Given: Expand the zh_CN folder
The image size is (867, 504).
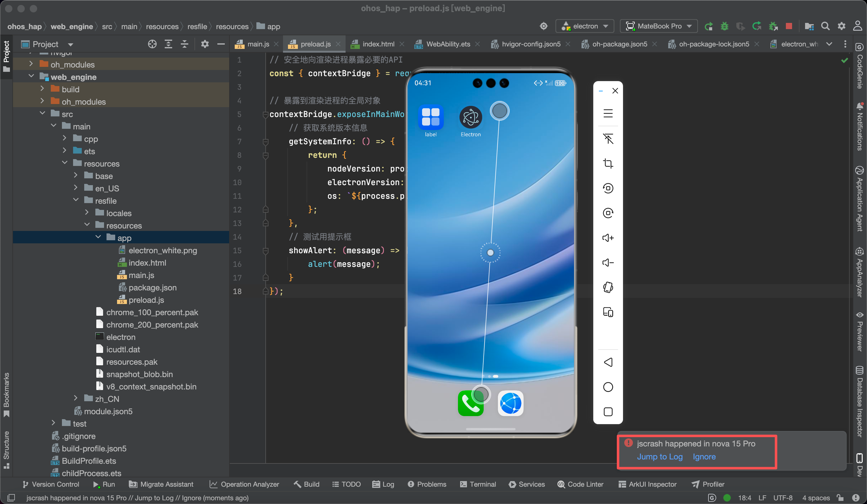Looking at the screenshot, I should pos(76,398).
